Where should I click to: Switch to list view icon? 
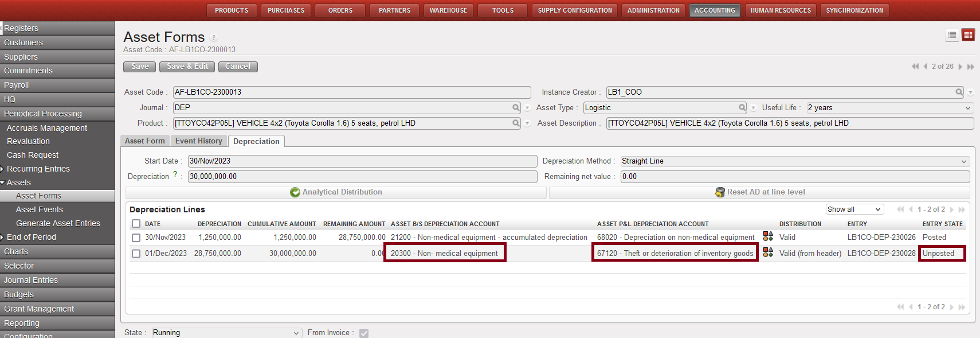pos(952,36)
